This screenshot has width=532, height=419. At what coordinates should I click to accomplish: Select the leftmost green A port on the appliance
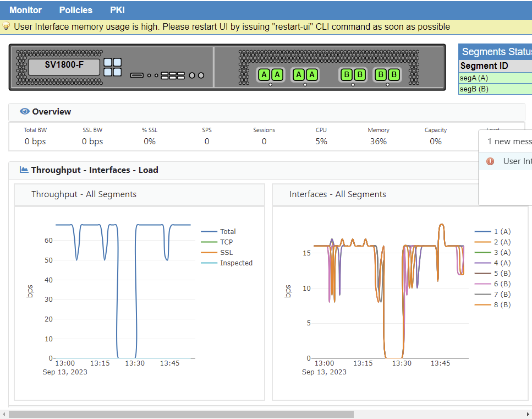coord(264,74)
